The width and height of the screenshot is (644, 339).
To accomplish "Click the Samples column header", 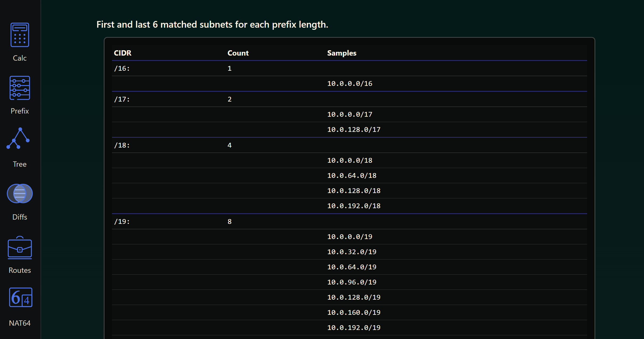I will (342, 53).
